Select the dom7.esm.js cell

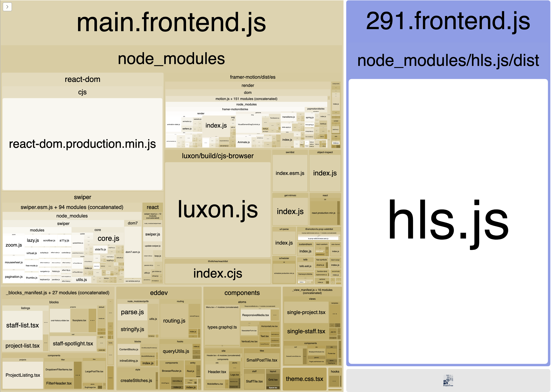[133, 252]
